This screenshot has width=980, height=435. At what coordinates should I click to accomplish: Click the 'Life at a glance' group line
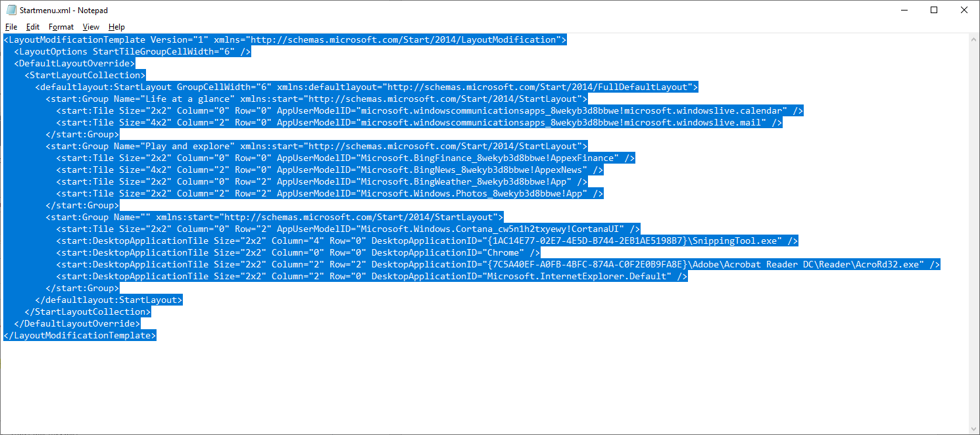click(316, 99)
